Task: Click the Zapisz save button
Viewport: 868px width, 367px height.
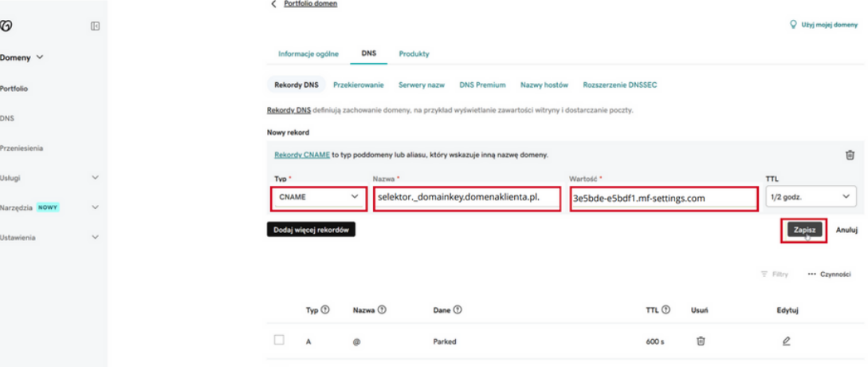Action: 803,230
